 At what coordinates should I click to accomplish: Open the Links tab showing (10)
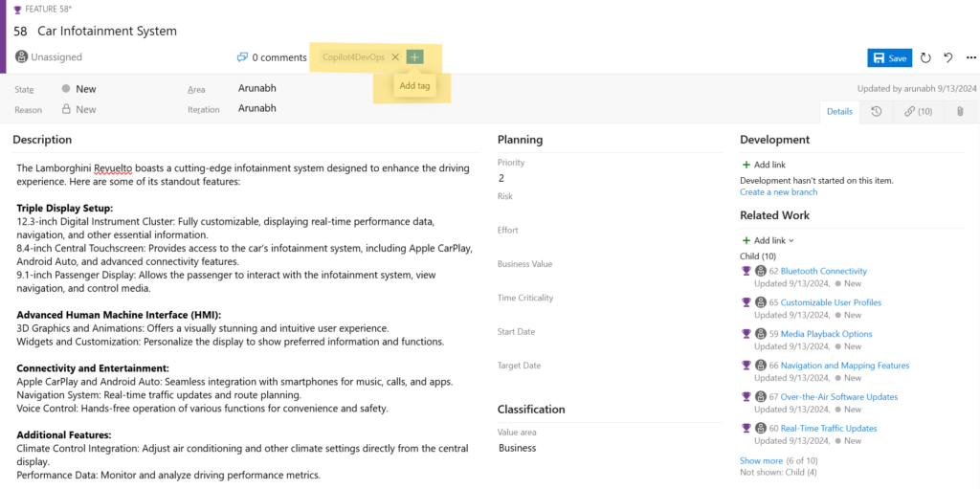pyautogui.click(x=918, y=112)
